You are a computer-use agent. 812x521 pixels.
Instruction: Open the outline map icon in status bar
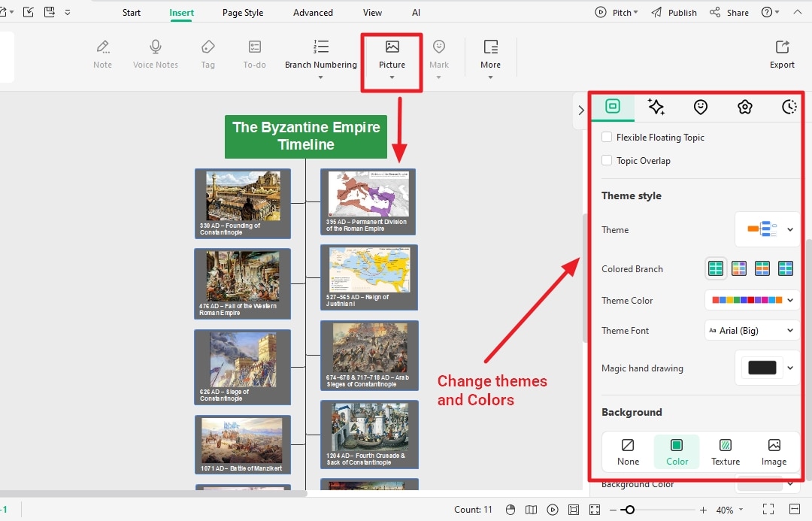point(531,510)
